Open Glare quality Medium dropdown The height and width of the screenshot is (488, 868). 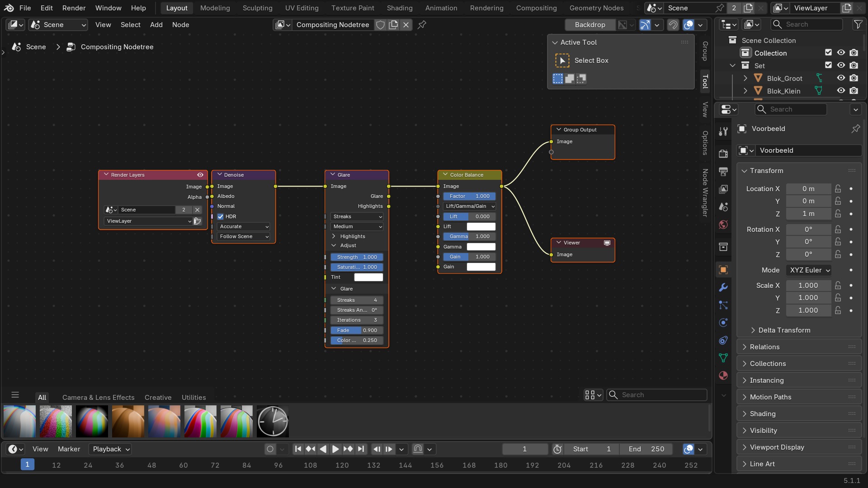(x=357, y=226)
